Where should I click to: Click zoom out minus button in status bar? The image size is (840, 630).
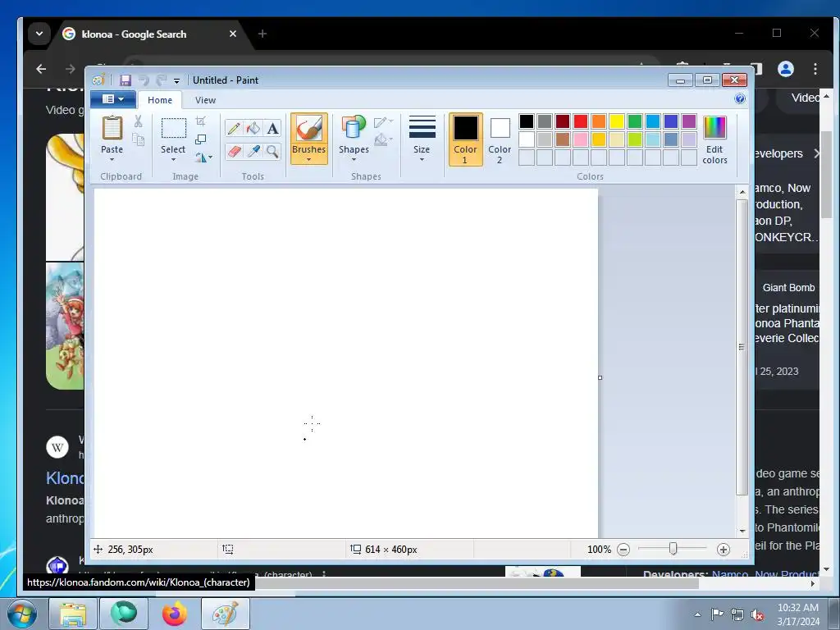pos(623,550)
